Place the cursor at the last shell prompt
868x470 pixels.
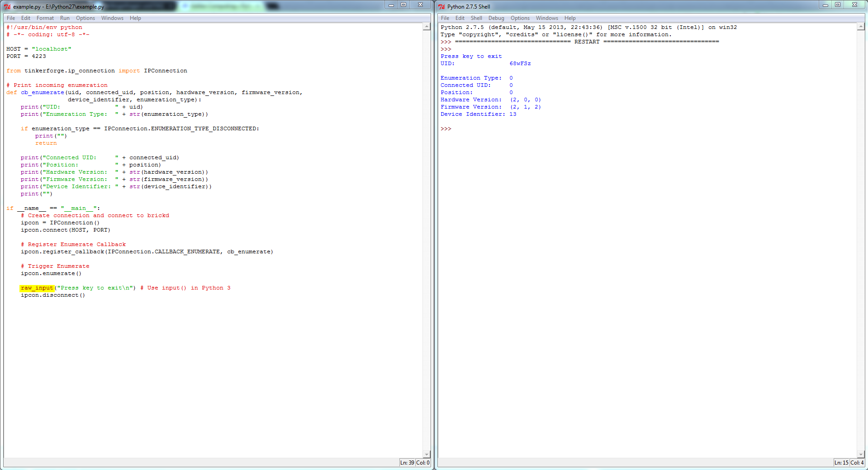[453, 129]
